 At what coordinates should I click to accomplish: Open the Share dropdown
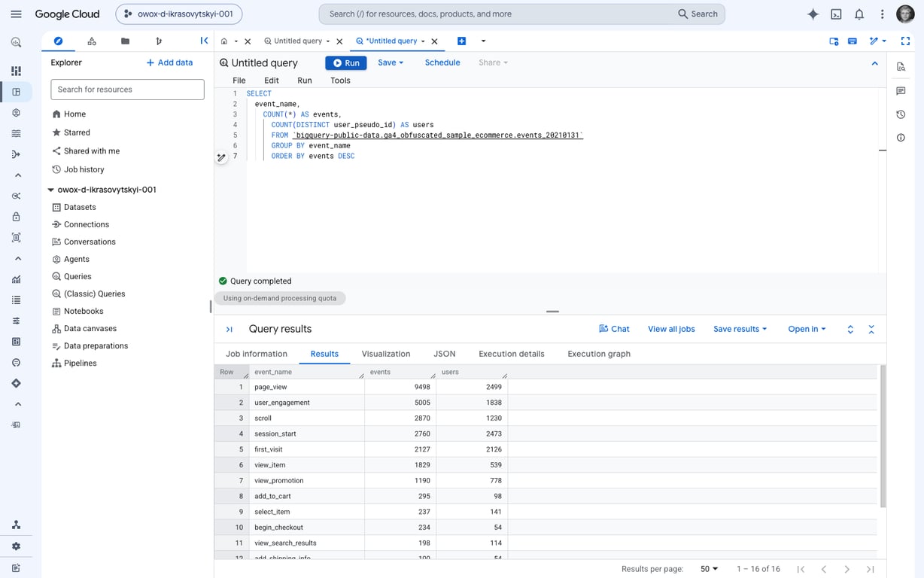pyautogui.click(x=493, y=62)
